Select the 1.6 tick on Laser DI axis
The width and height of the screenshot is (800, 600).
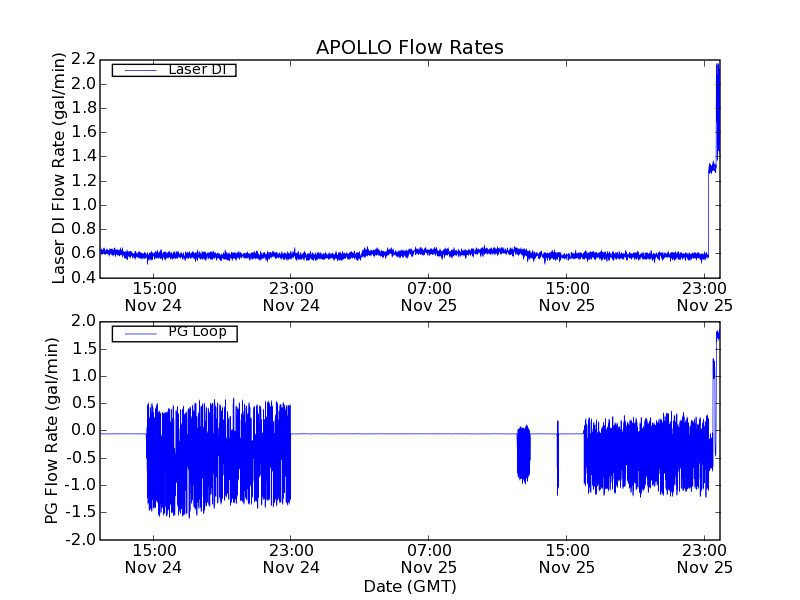click(x=83, y=132)
